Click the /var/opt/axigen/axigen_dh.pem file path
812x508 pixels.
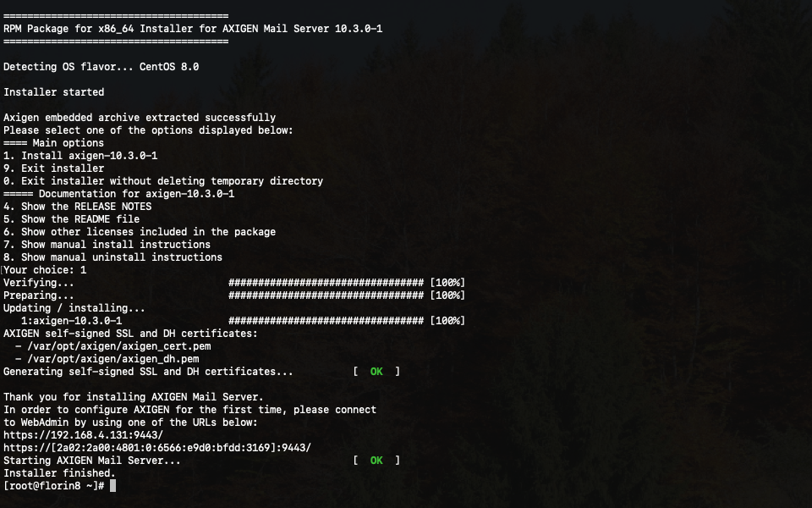click(113, 359)
